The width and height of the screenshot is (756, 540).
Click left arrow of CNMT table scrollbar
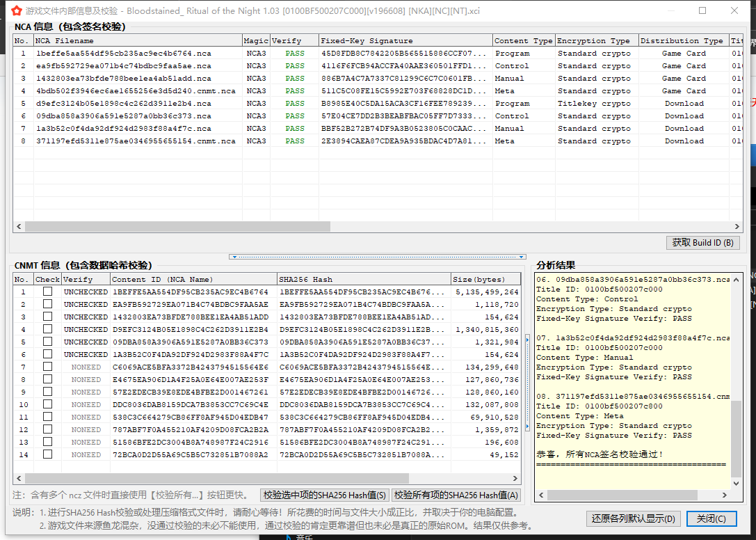pyautogui.click(x=19, y=478)
